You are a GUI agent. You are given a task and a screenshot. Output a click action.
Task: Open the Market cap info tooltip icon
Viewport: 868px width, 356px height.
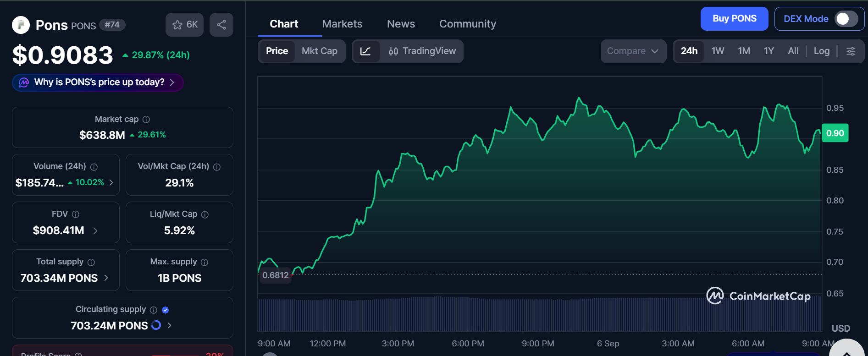[x=146, y=120]
